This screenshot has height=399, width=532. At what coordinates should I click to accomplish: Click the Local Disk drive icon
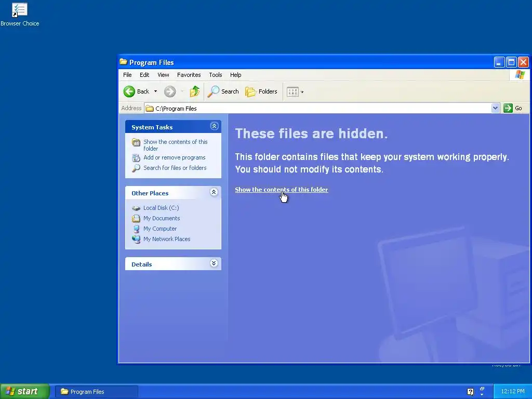[136, 208]
